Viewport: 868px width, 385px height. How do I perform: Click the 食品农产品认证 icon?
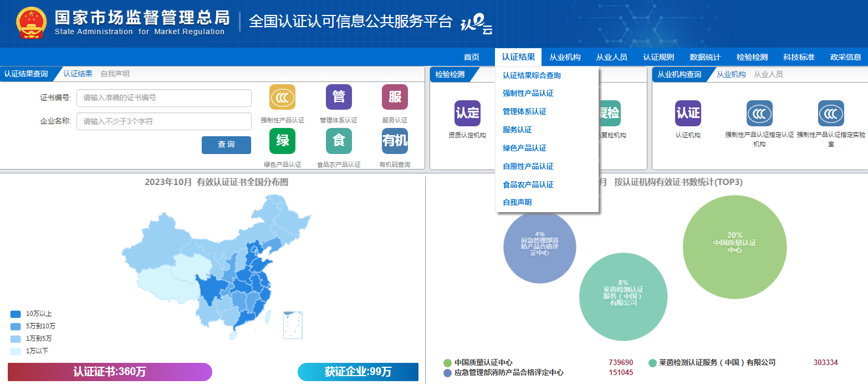point(339,141)
